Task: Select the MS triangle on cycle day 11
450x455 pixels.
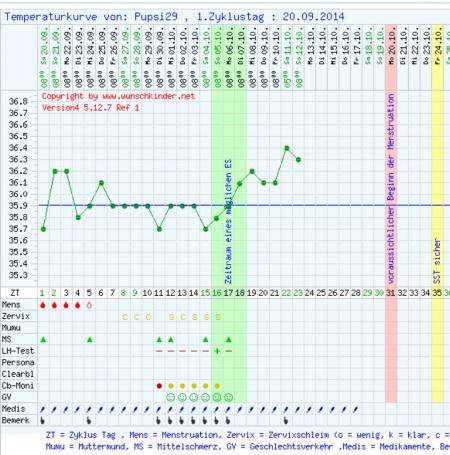Action: coord(159,339)
